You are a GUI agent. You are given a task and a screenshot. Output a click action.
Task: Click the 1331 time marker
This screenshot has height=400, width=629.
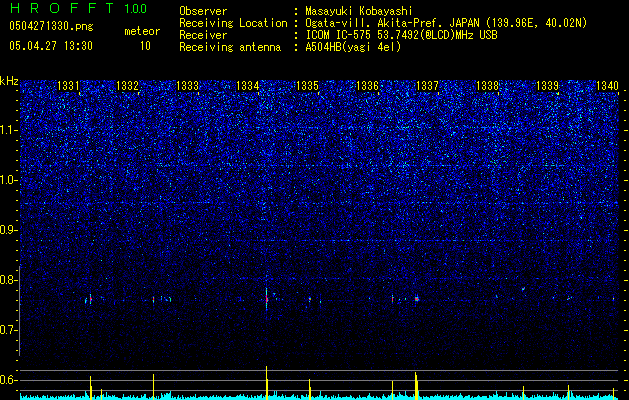[68, 86]
